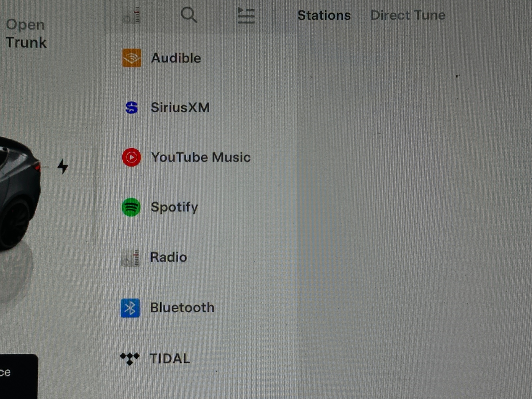532x399 pixels.
Task: Switch to the Direct Tune tab
Action: tap(408, 15)
